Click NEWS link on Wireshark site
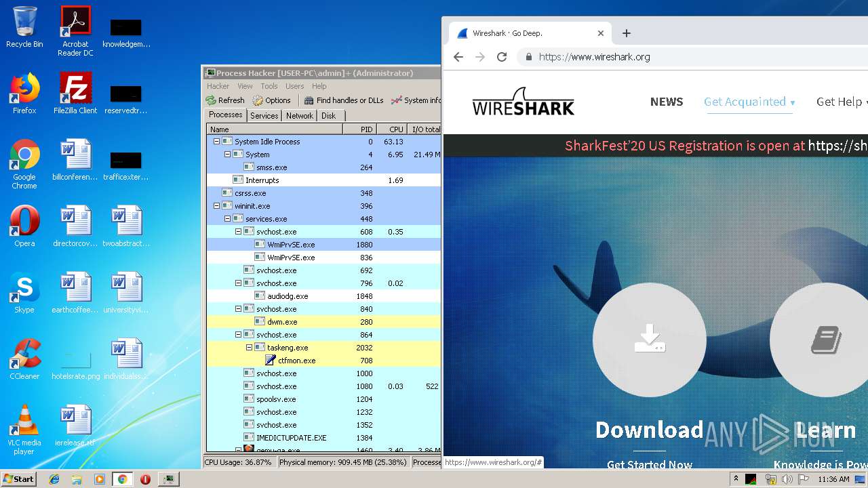The width and height of the screenshot is (868, 488). [x=667, y=102]
